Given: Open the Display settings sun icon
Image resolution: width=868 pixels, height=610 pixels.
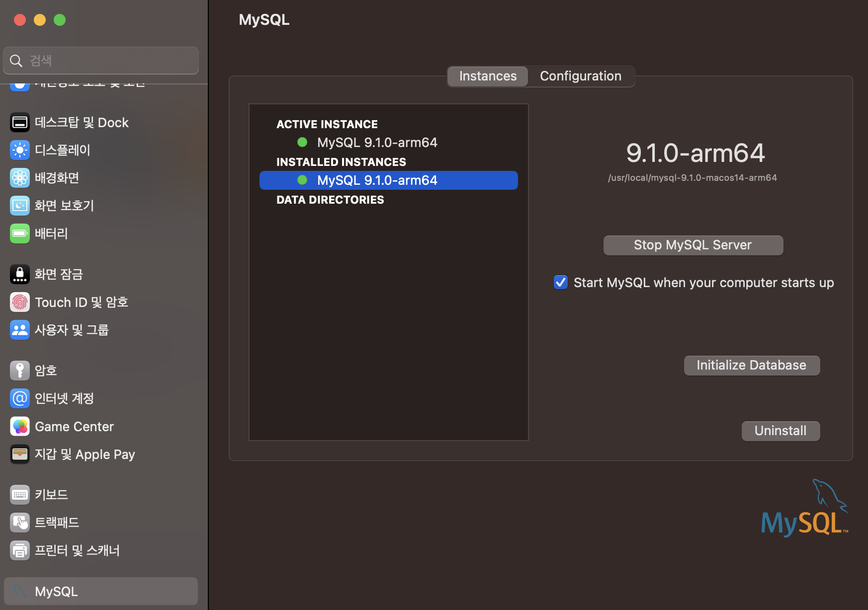Looking at the screenshot, I should pyautogui.click(x=20, y=150).
